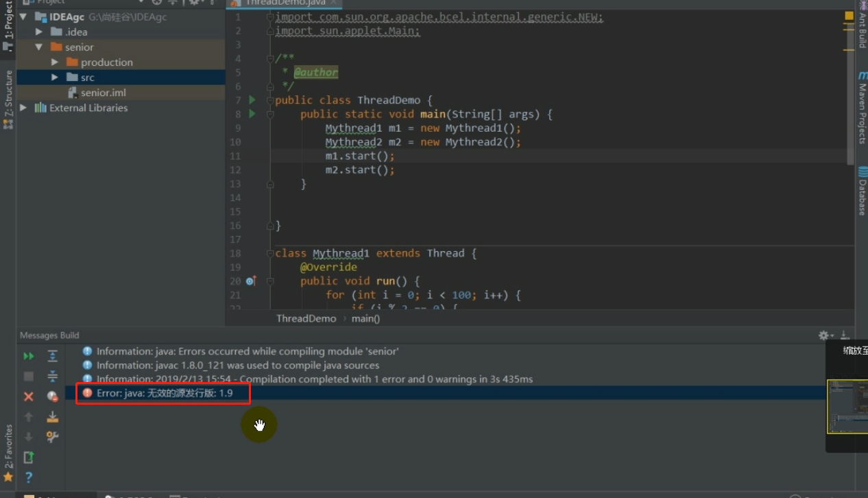868x498 pixels.
Task: Hide the Messages panel via download-arrow icon
Action: click(x=845, y=335)
